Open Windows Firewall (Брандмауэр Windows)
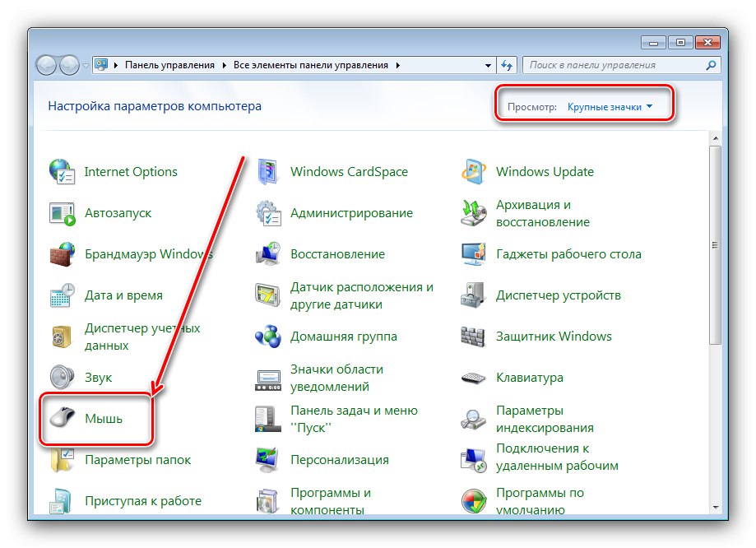 click(x=141, y=253)
